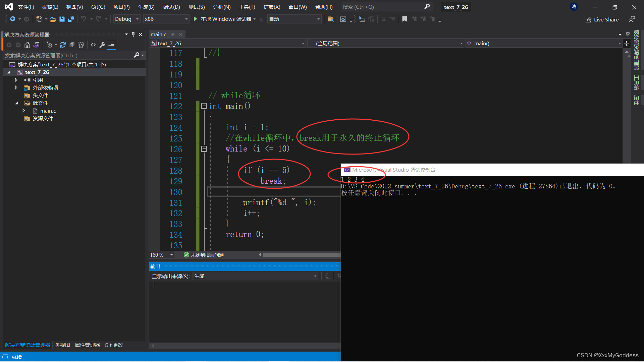644x362 pixels.
Task: Click the new project icon in the toolbar
Action: click(x=39, y=19)
